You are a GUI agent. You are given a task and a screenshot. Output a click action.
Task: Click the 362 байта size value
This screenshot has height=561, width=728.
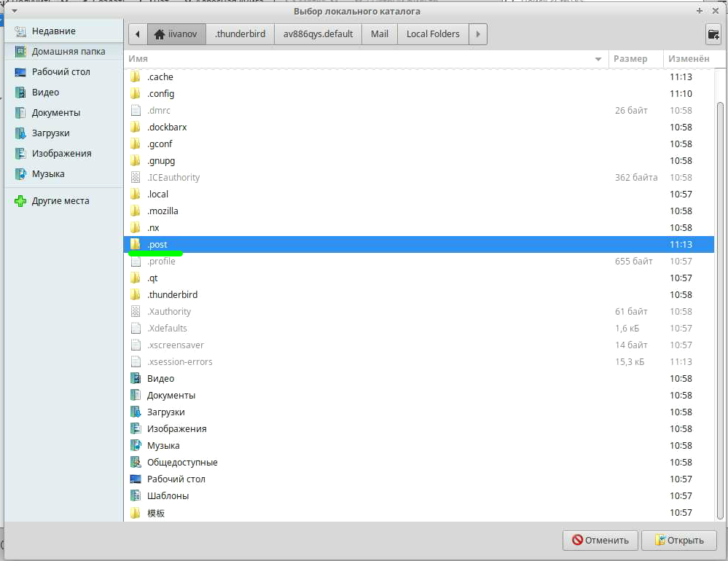[636, 177]
